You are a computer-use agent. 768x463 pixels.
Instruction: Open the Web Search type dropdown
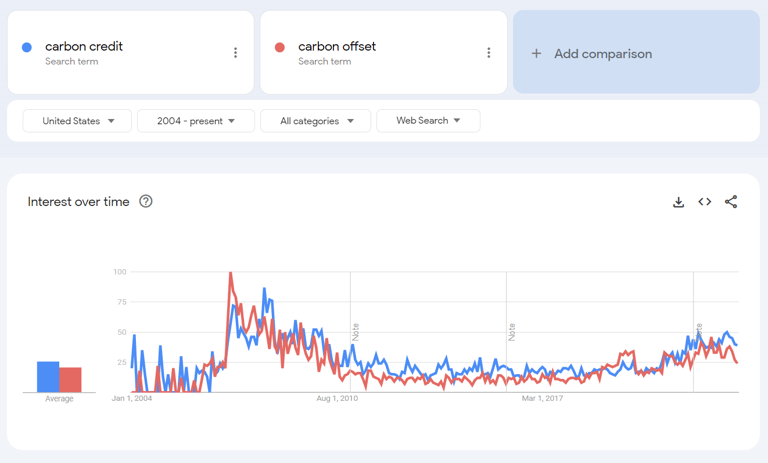pos(428,121)
